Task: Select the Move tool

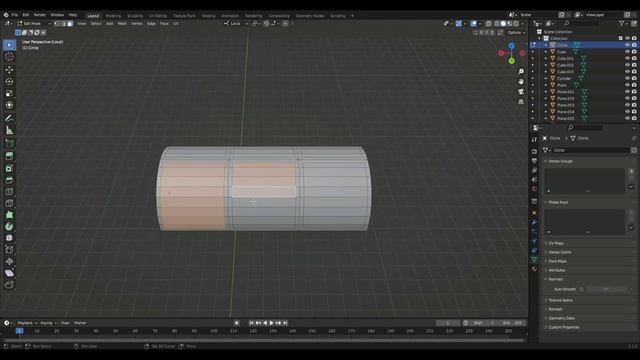Action: coord(9,70)
